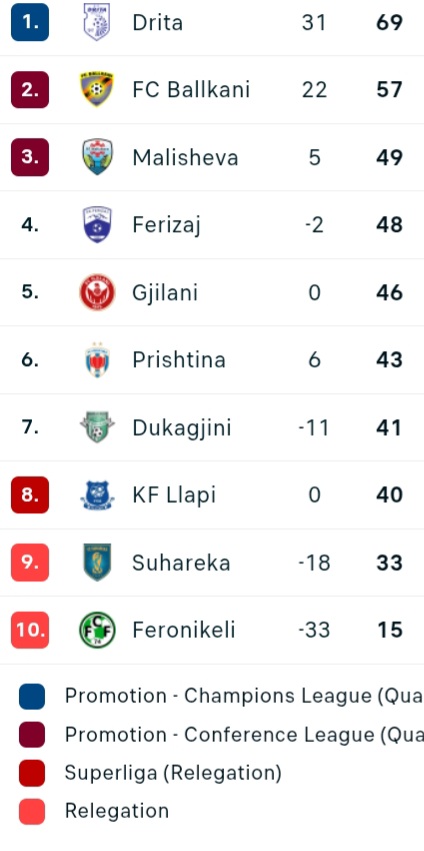
Task: Click the Feronikeli team name
Action: pyautogui.click(x=183, y=630)
